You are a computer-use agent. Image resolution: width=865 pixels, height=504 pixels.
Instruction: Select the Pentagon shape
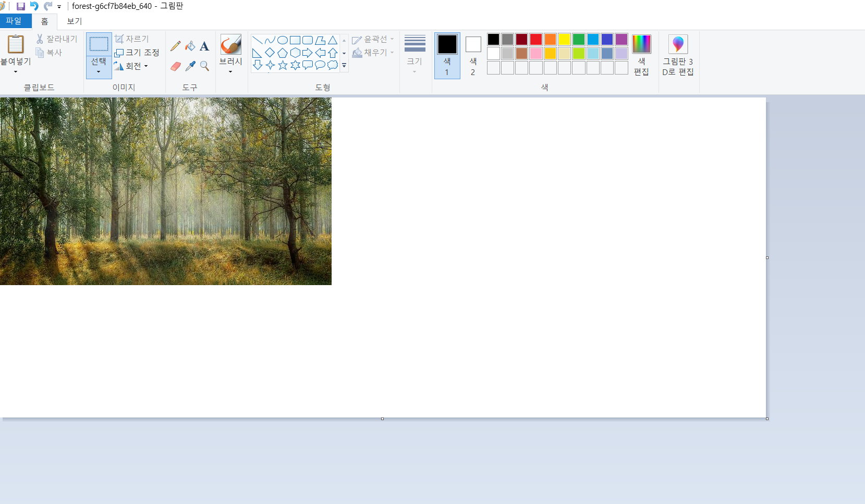point(283,53)
